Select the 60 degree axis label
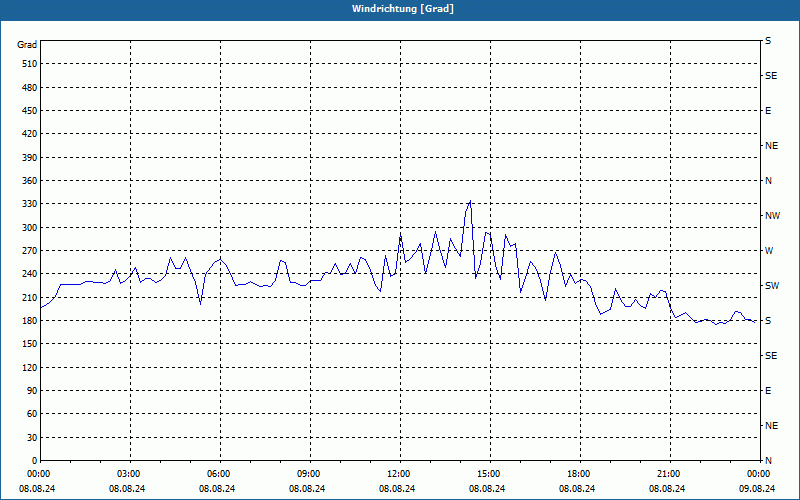The image size is (800, 500). 32,414
